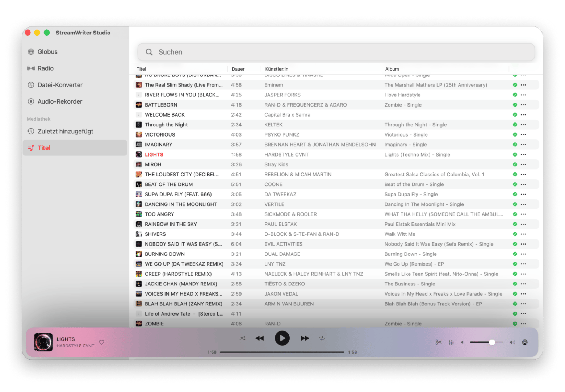Click the play button

(282, 338)
